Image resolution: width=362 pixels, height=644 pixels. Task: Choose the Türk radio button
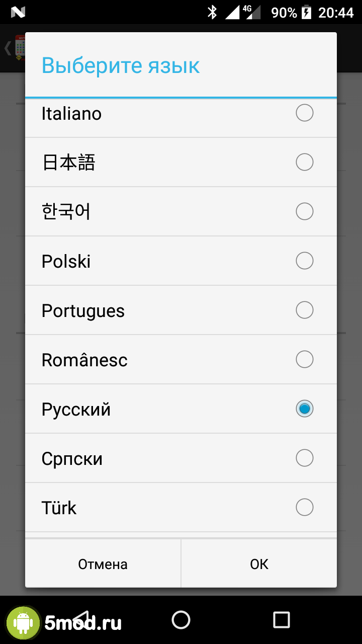304,507
